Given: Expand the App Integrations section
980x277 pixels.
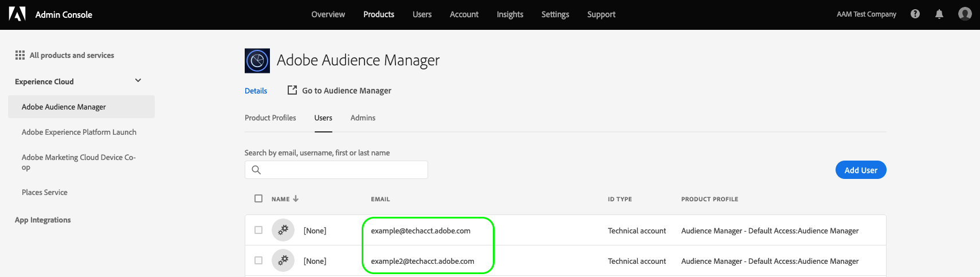Looking at the screenshot, I should coord(43,220).
